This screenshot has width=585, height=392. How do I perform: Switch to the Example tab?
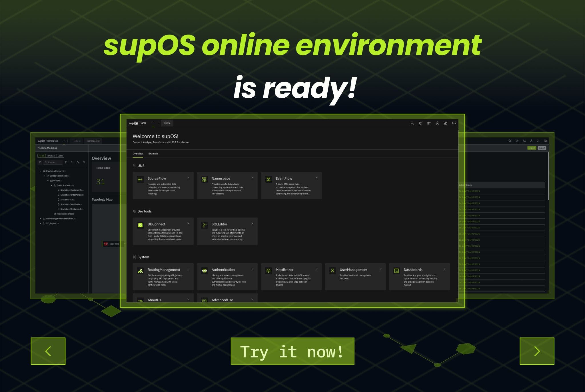tap(153, 154)
